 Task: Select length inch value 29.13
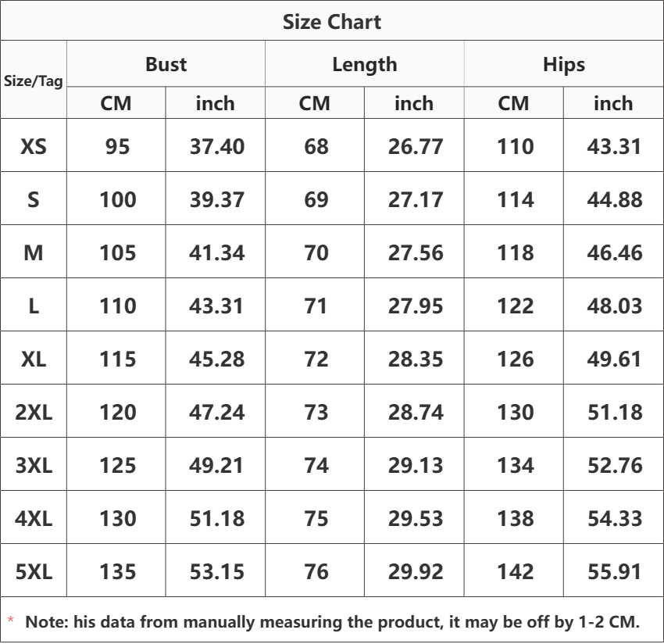click(416, 465)
